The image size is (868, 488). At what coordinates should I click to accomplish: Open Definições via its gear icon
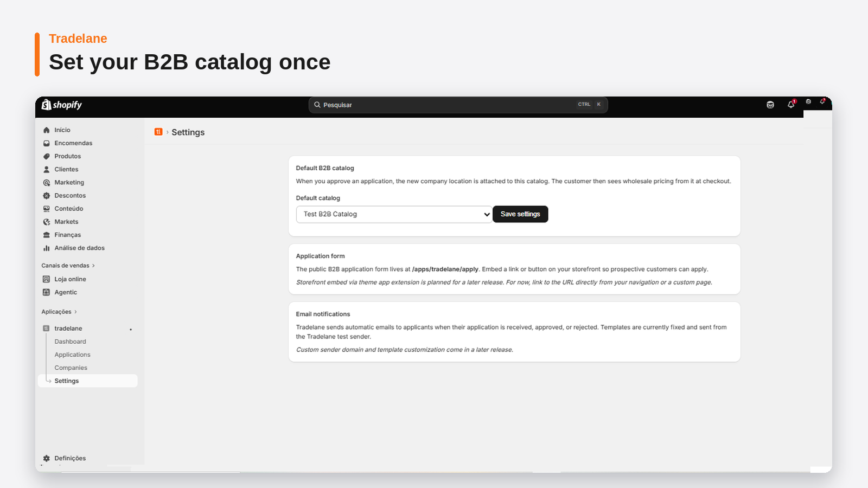coord(47,458)
